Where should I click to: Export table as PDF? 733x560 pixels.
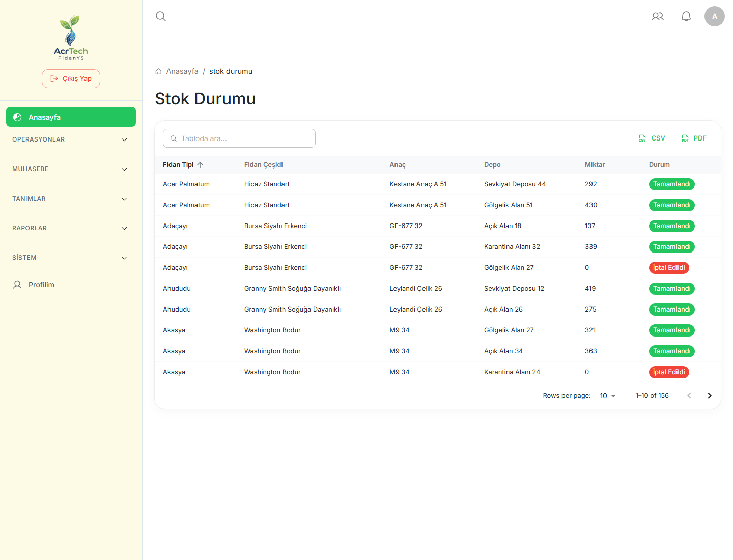coord(694,138)
